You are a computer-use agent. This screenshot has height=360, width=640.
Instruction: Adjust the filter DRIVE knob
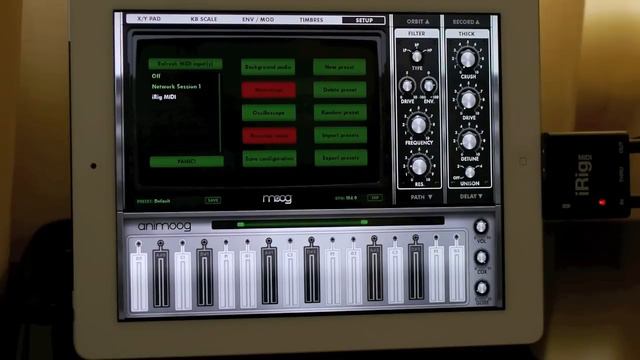(x=407, y=85)
